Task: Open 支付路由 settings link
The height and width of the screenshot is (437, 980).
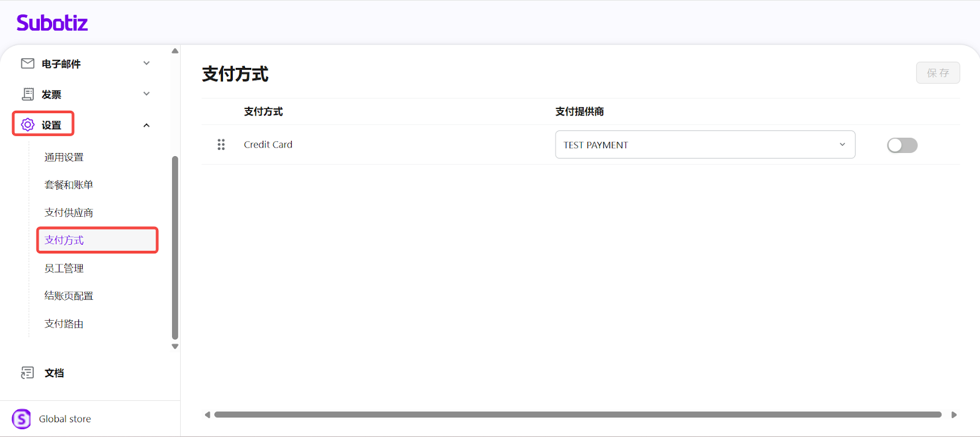Action: coord(64,324)
